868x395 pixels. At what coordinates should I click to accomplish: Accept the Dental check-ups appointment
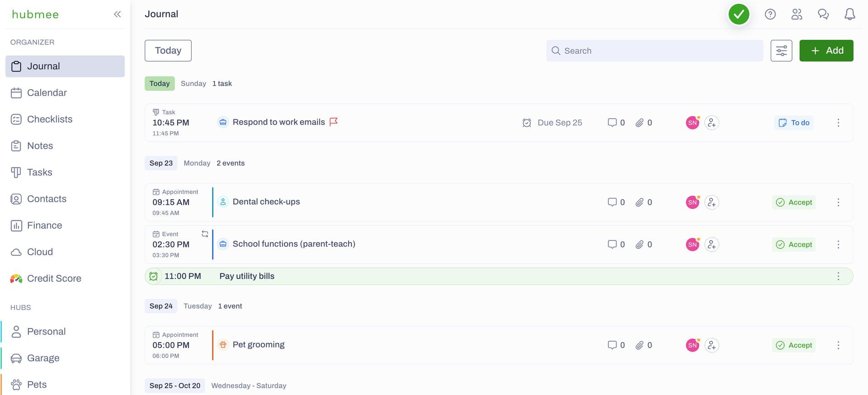[794, 202]
